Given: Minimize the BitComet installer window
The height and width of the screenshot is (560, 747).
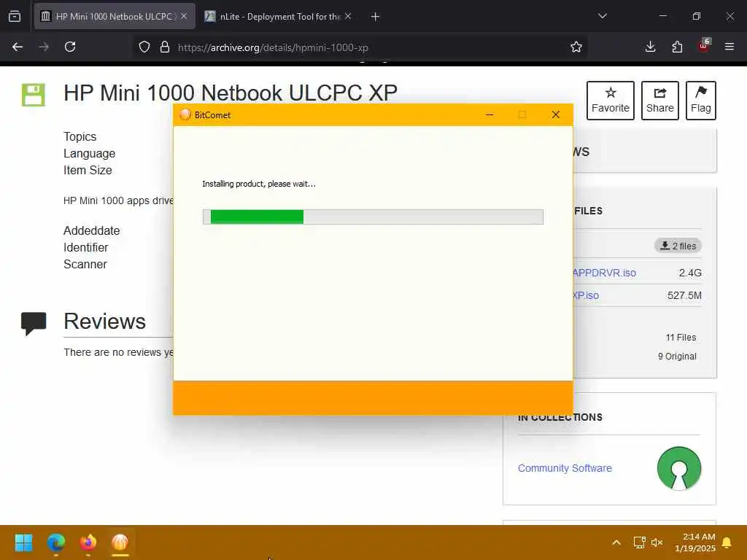Looking at the screenshot, I should click(489, 114).
